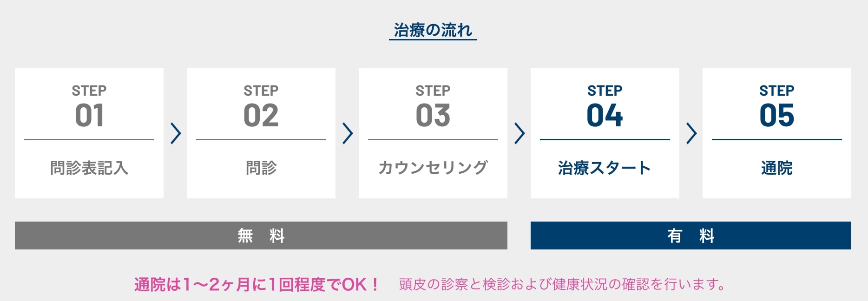This screenshot has width=868, height=301.
Task: Click the gray 無料 bar
Action: point(261,236)
